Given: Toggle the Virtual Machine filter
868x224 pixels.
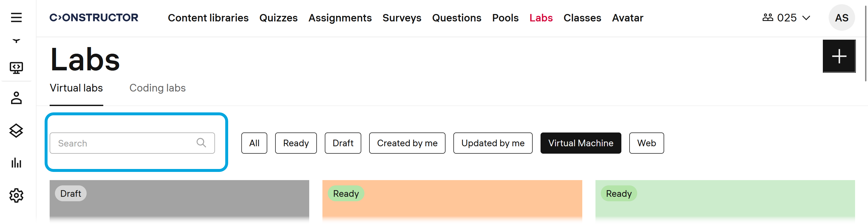Looking at the screenshot, I should pyautogui.click(x=580, y=143).
